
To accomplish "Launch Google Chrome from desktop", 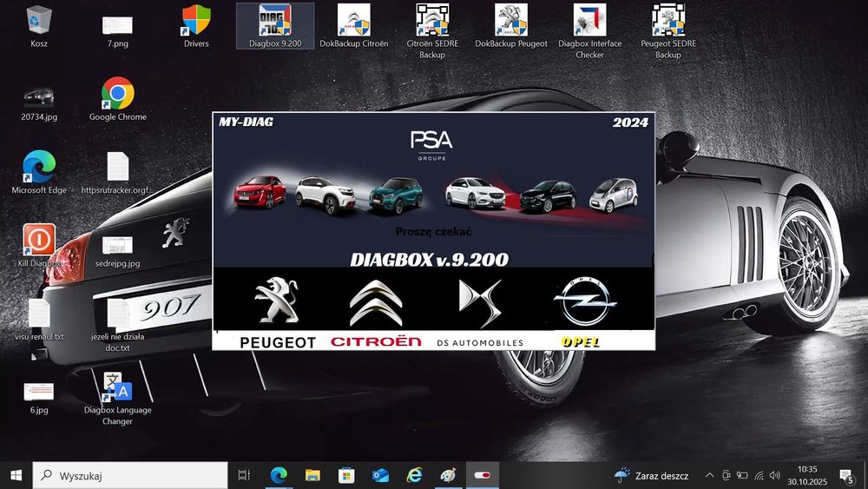I will [117, 99].
